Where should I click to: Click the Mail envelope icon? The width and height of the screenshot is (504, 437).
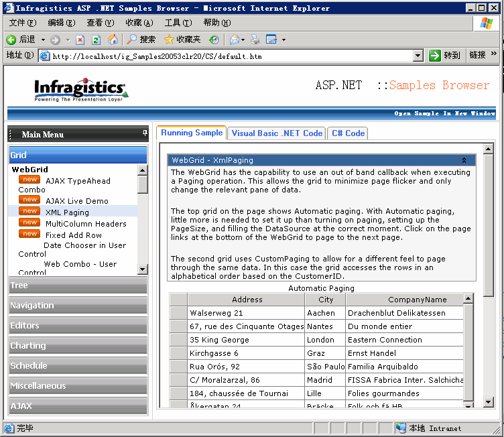[235, 40]
